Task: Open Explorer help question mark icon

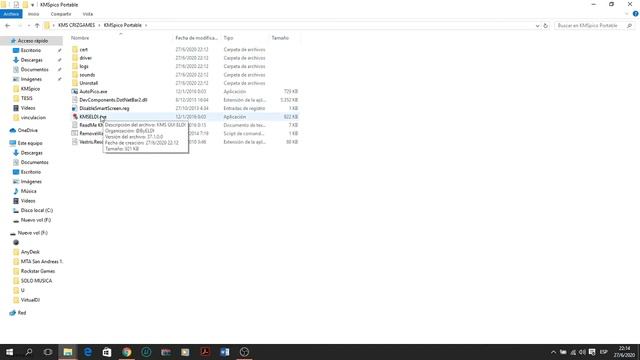Action: (636, 14)
